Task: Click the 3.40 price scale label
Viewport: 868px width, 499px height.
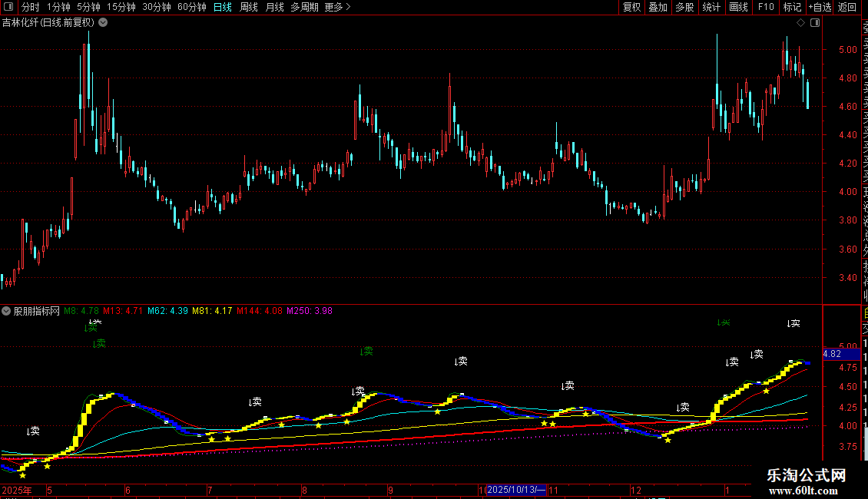Action: coord(847,278)
